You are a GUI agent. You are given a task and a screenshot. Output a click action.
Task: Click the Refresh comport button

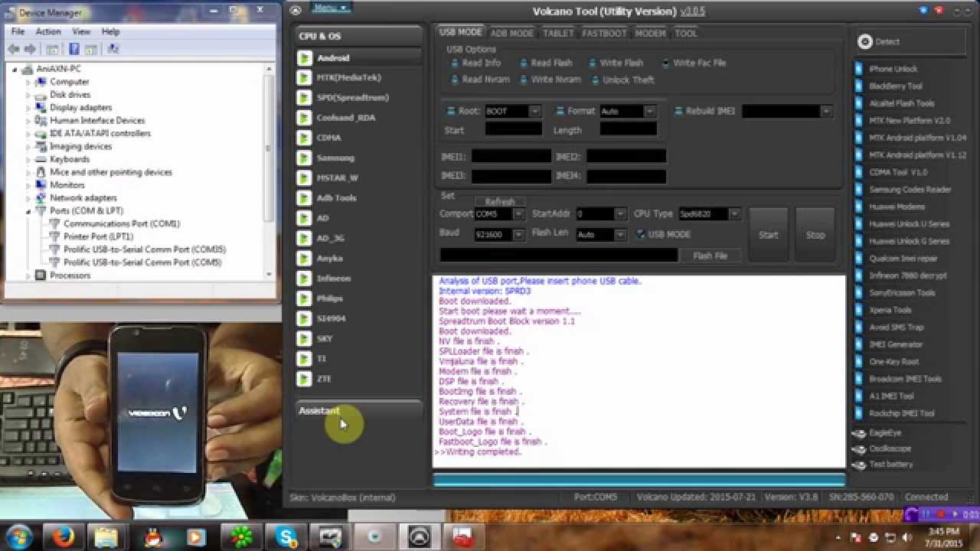pyautogui.click(x=500, y=202)
